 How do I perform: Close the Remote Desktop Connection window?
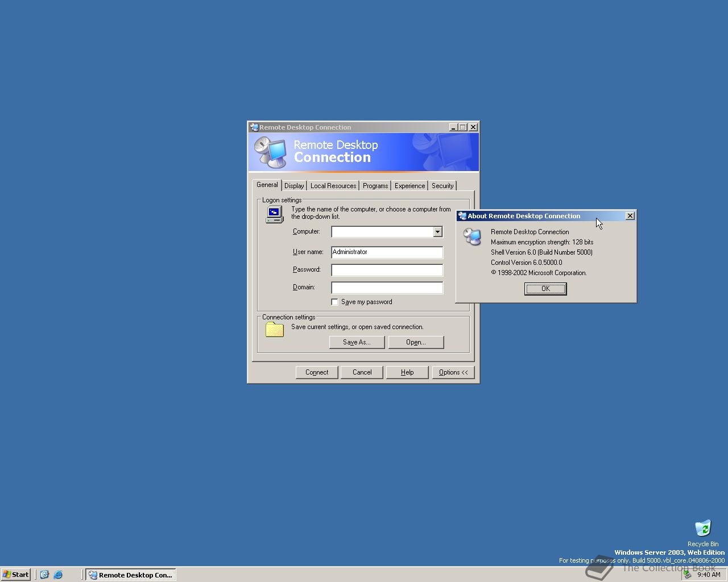(x=473, y=127)
